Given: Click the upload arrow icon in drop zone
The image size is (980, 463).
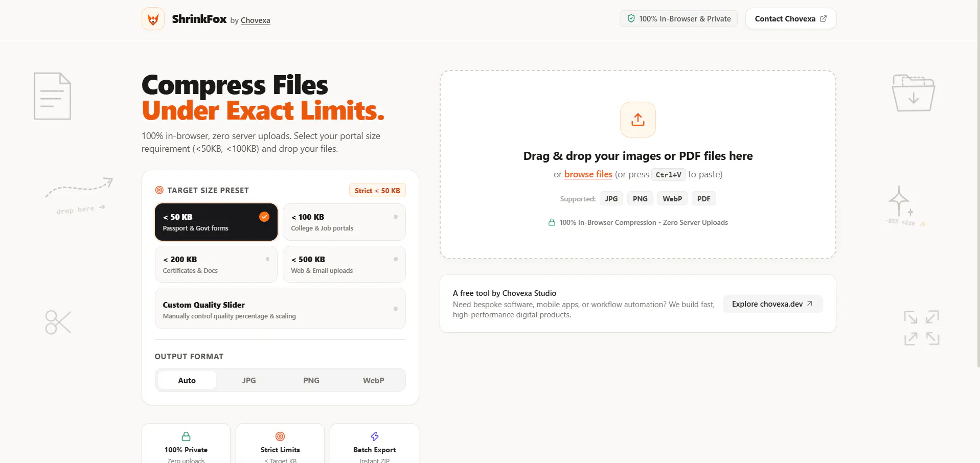Looking at the screenshot, I should (637, 120).
